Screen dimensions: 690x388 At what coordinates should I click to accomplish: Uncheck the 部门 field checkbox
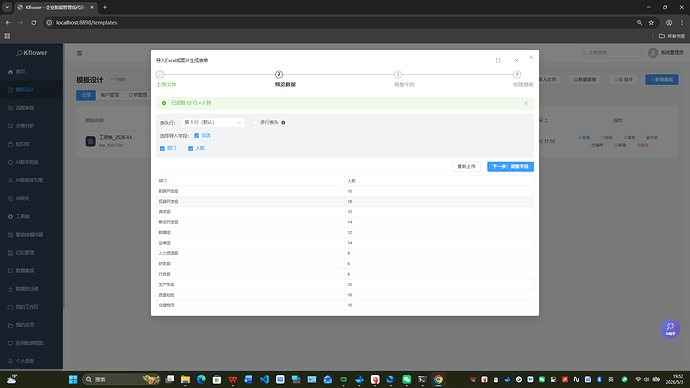coord(162,148)
